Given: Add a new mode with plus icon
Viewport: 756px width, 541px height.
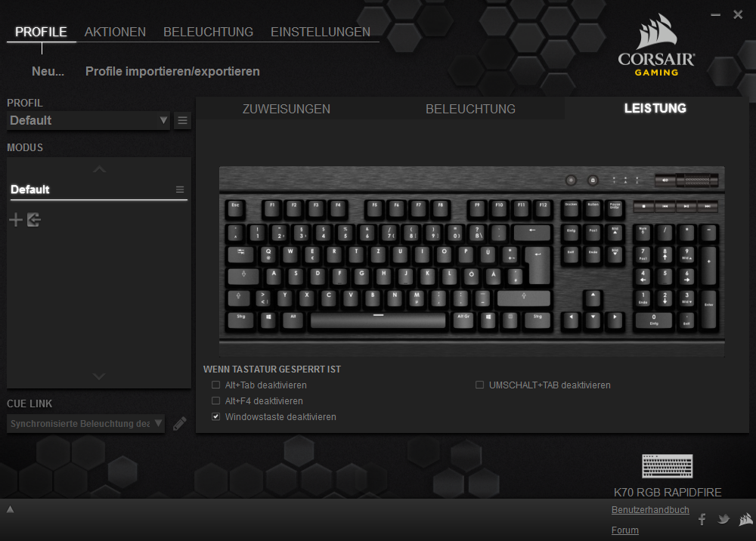Looking at the screenshot, I should 16,220.
